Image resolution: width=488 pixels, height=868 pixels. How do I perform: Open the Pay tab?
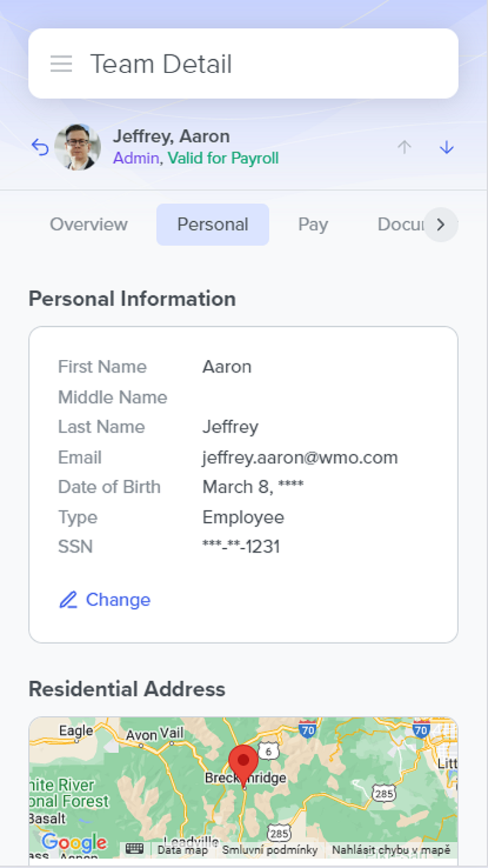click(313, 224)
